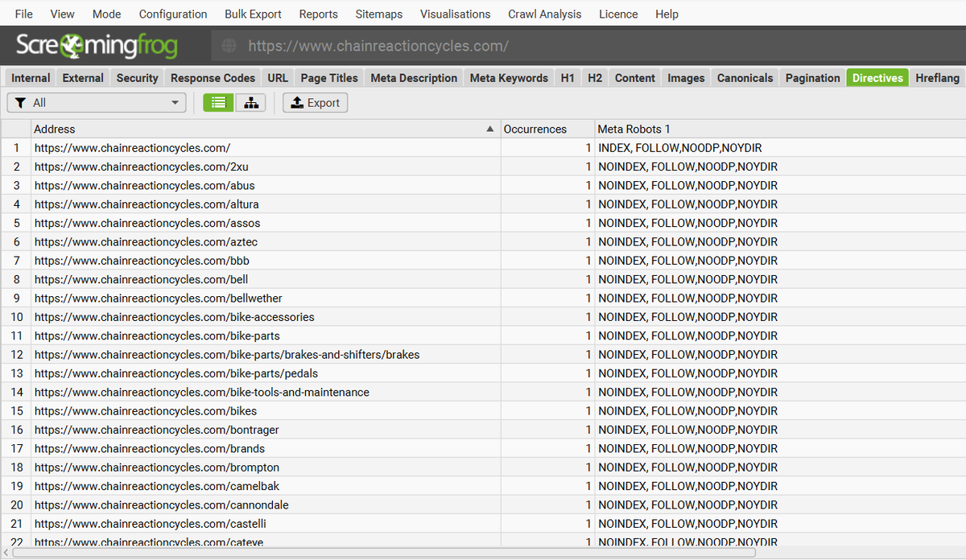Select the /bike-parts/brakes-and-shifters/brakes row
The image size is (966, 560).
click(x=483, y=355)
